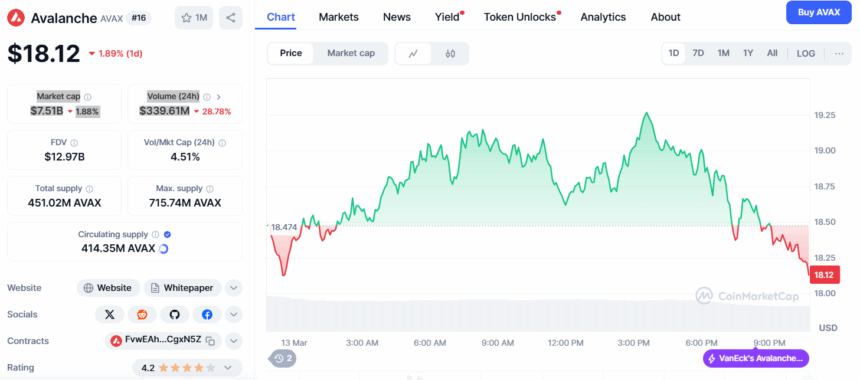860x380 pixels.
Task: Open the Yield tab
Action: tap(448, 17)
